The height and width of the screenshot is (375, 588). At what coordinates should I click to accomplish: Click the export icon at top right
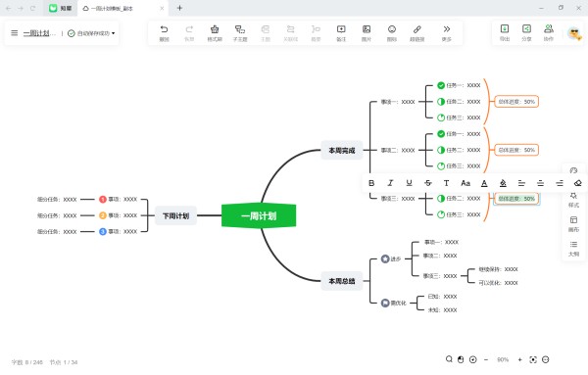tap(505, 32)
